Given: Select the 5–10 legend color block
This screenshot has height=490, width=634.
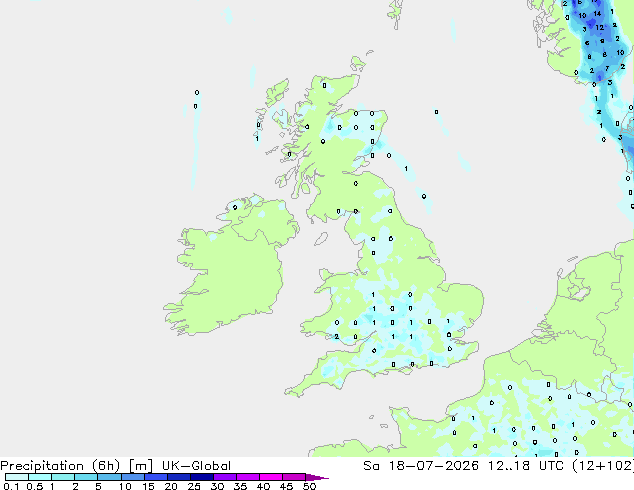Looking at the screenshot, I should tap(110, 477).
